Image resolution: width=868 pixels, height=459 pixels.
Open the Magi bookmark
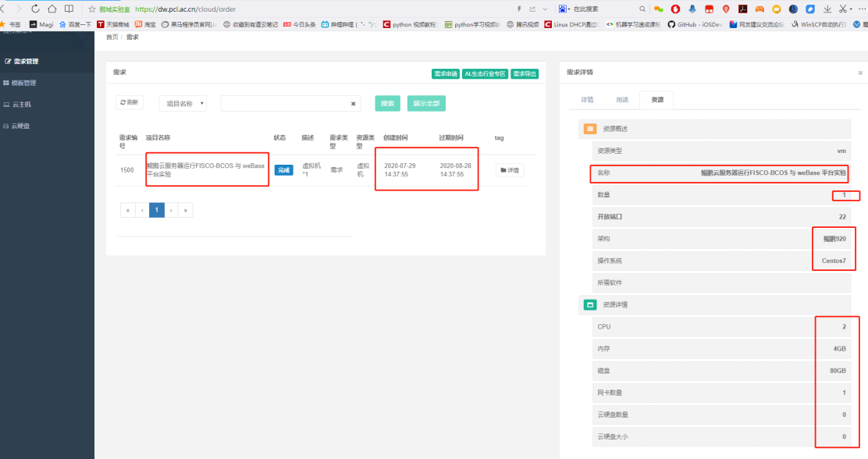tap(41, 24)
